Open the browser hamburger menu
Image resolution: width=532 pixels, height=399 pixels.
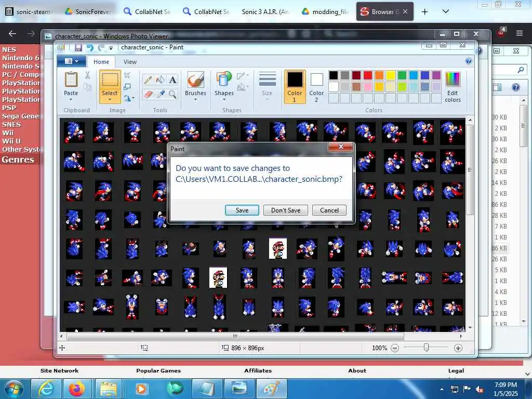tap(519, 33)
